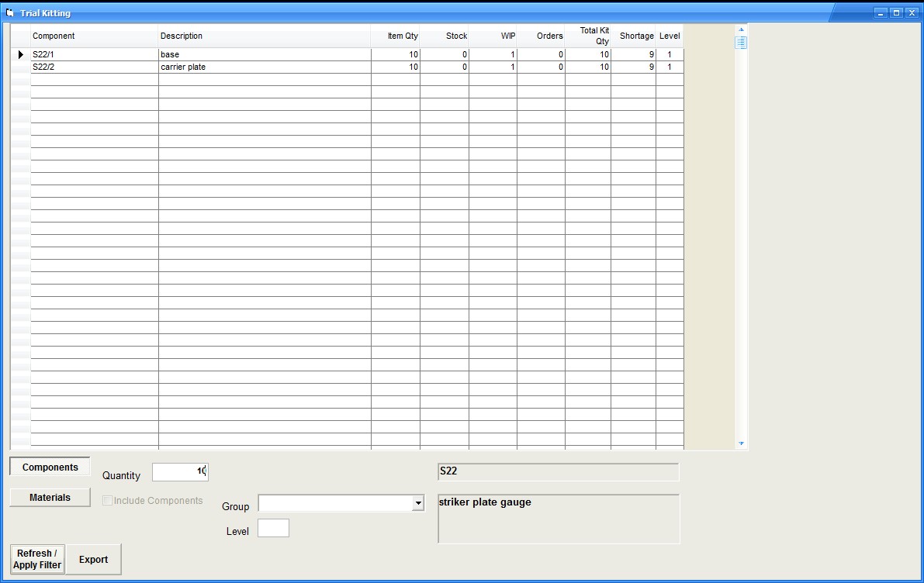Click the Shortage column header
The image size is (924, 583).
(633, 36)
